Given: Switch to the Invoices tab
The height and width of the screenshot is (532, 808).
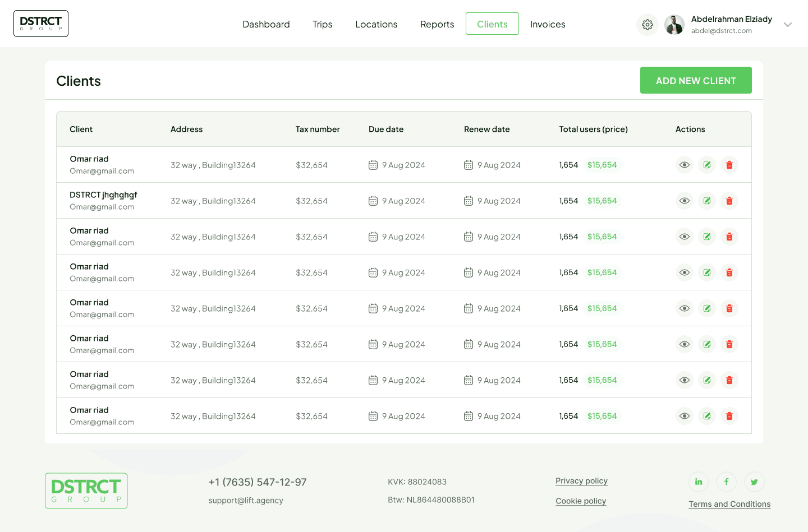Looking at the screenshot, I should (x=547, y=24).
